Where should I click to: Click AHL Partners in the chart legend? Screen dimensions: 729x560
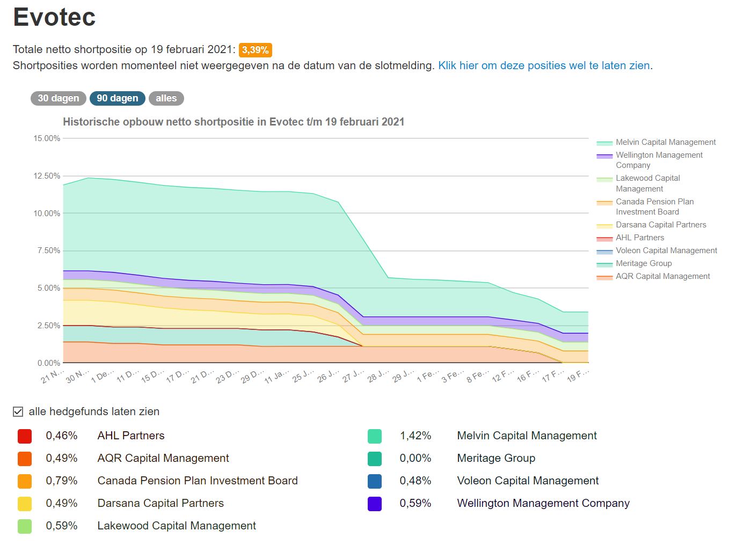(x=639, y=238)
